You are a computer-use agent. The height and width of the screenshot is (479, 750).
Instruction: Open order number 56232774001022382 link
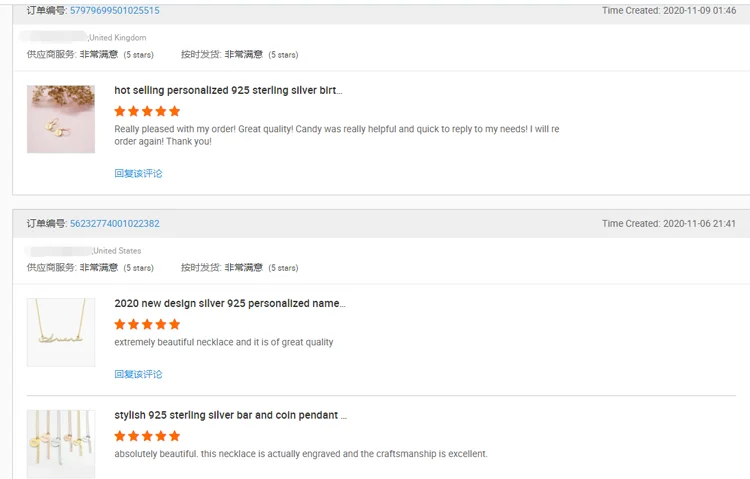[x=115, y=223]
